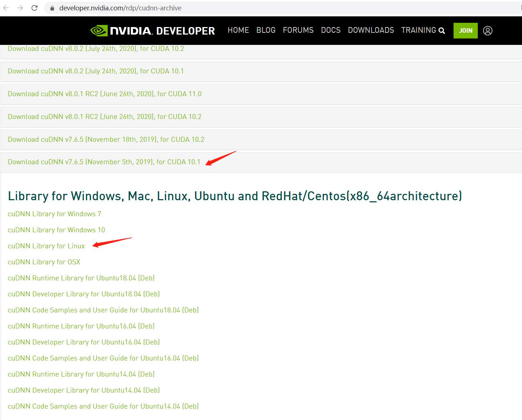Image resolution: width=522 pixels, height=420 pixels.
Task: Click the green JOIN button
Action: [x=466, y=31]
